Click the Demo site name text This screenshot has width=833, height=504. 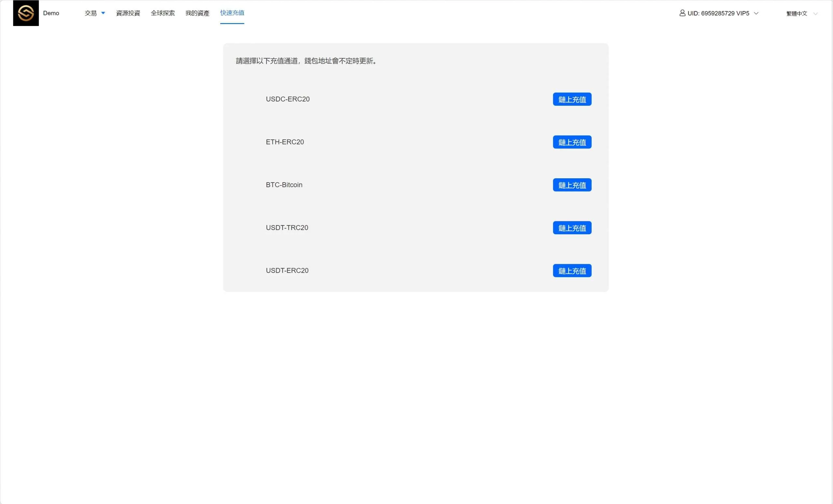(x=51, y=13)
